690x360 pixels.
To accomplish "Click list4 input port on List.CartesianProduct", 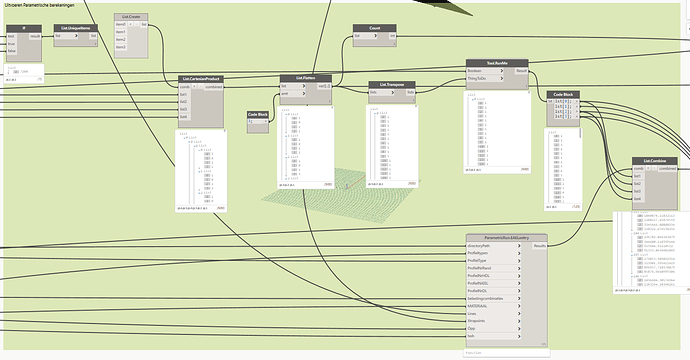I will tap(184, 117).
